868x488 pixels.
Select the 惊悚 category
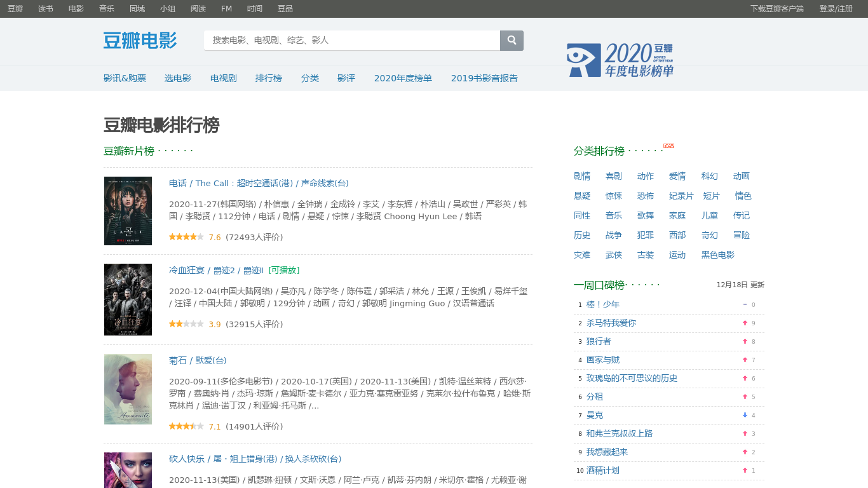click(614, 196)
